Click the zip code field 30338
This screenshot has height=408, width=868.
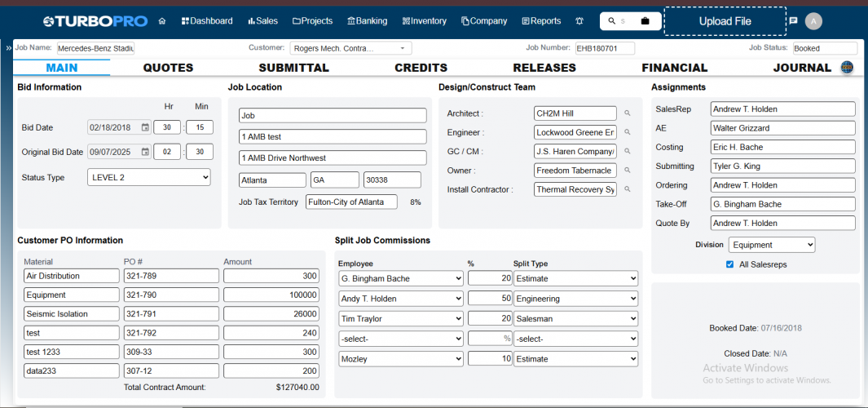pos(392,180)
